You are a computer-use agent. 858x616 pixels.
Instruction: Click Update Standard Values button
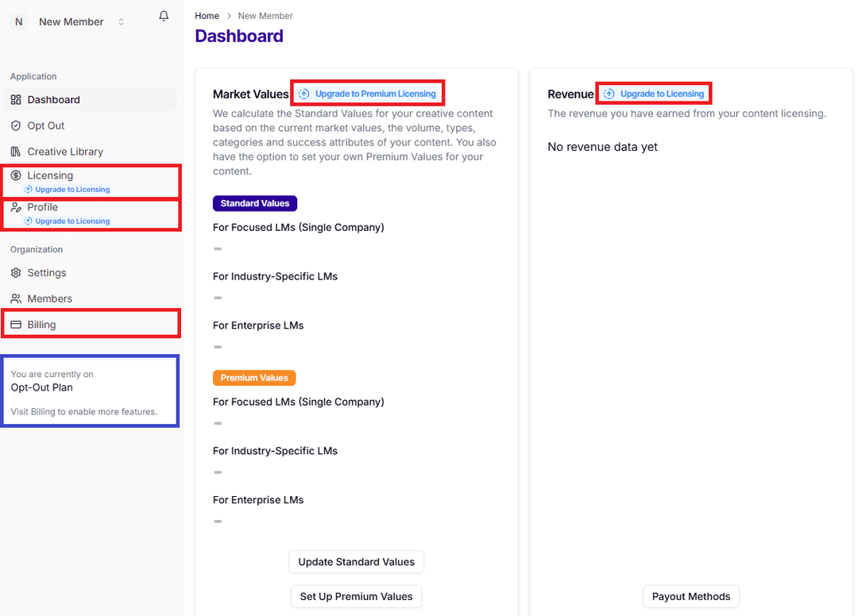coord(356,562)
